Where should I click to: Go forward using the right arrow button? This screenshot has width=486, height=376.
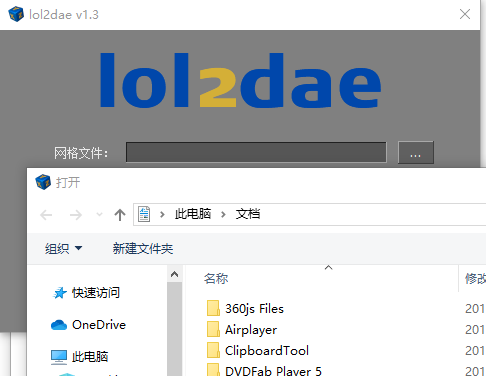click(x=76, y=215)
